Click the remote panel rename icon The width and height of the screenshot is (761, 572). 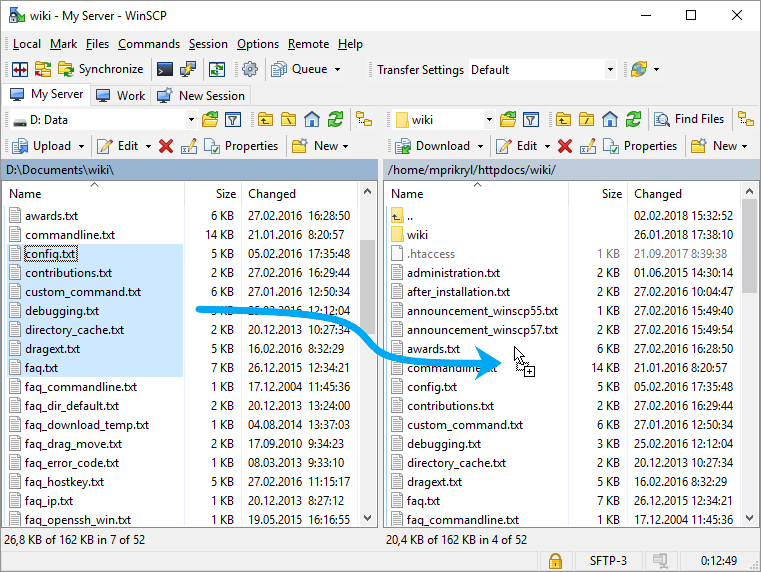pos(587,146)
